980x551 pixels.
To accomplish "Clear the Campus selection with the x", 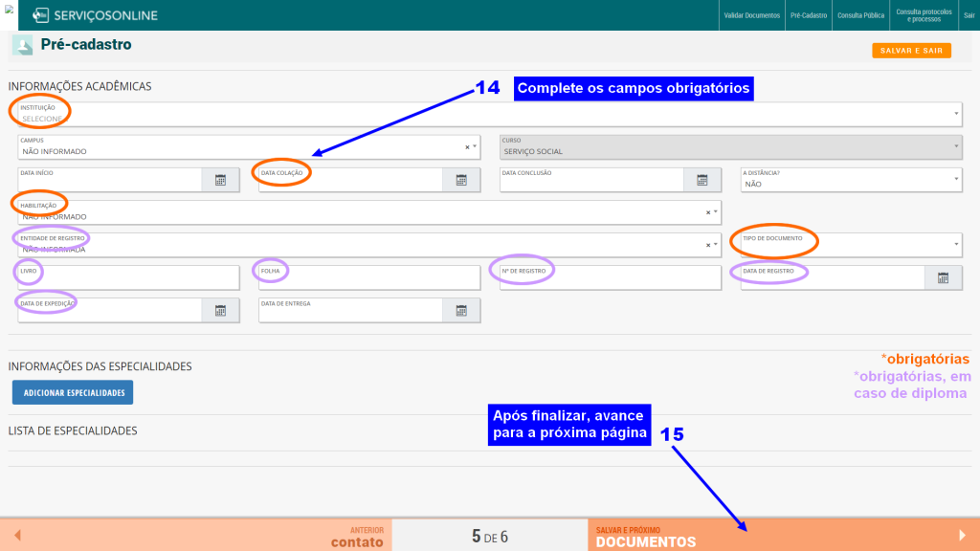I will [467, 147].
